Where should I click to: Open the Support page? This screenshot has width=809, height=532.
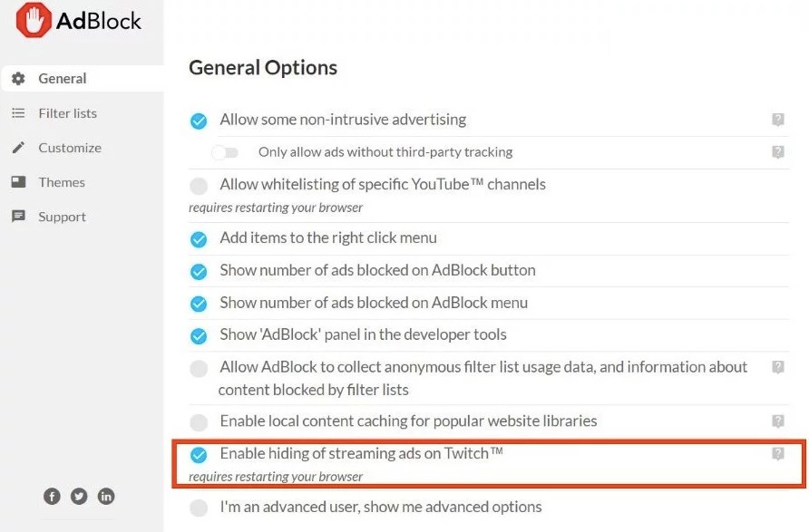click(x=62, y=217)
